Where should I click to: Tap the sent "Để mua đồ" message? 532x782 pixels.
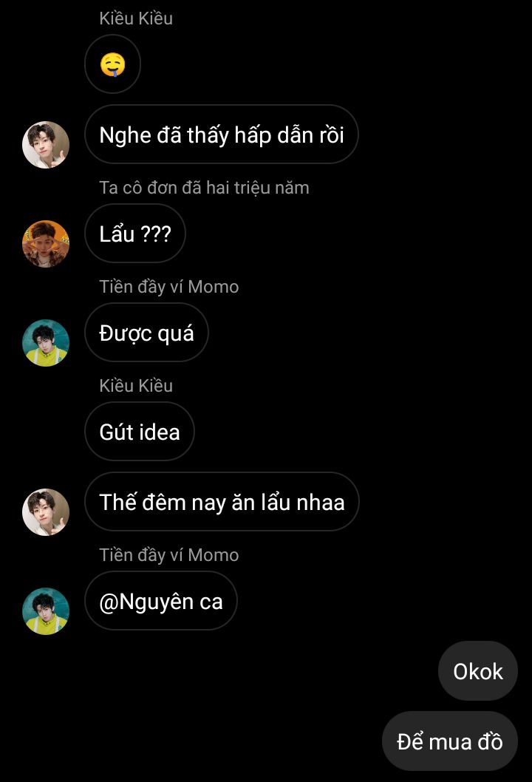(x=450, y=741)
